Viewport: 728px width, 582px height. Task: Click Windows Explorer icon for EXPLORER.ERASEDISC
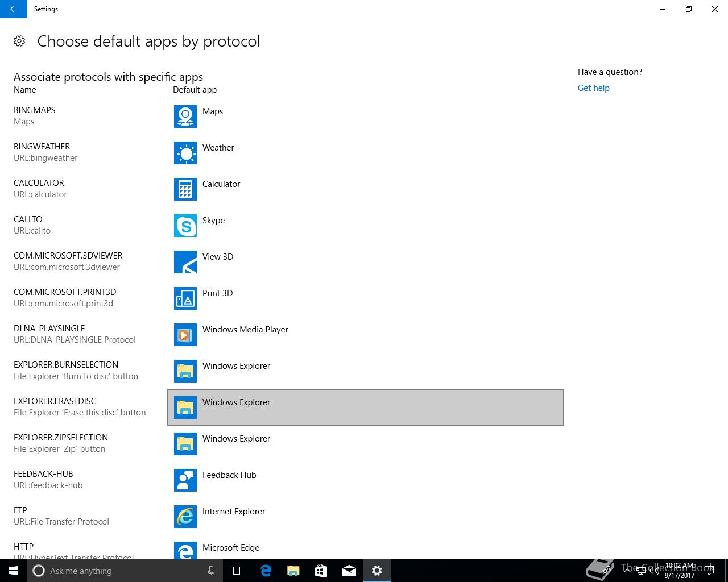point(185,408)
